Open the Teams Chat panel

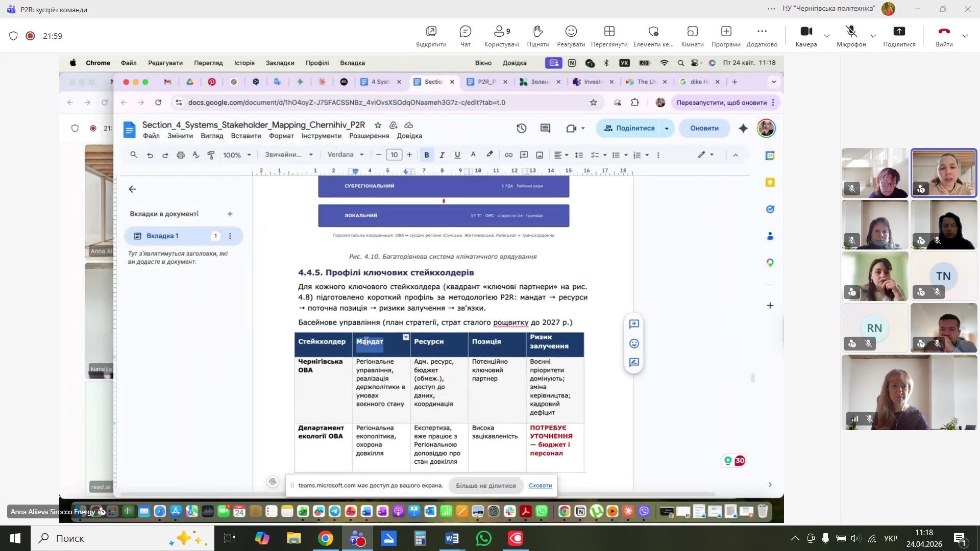pyautogui.click(x=465, y=32)
